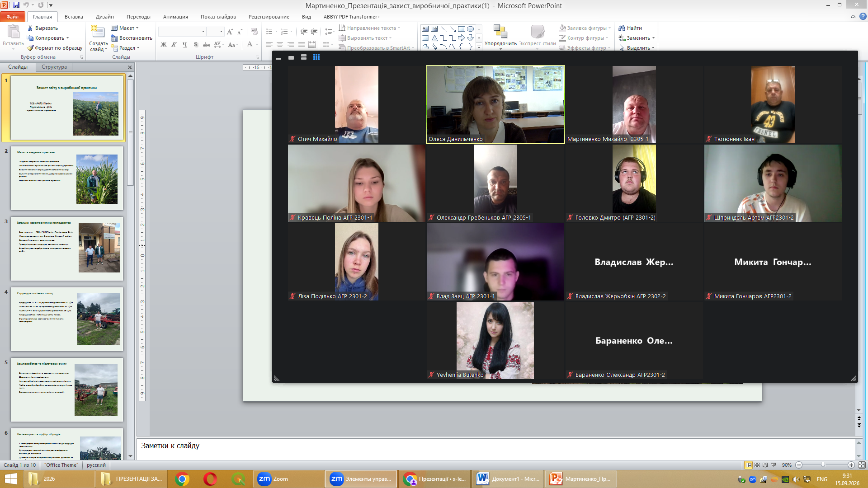
Task: Select slide 3 thumbnail in panel
Action: pos(67,249)
